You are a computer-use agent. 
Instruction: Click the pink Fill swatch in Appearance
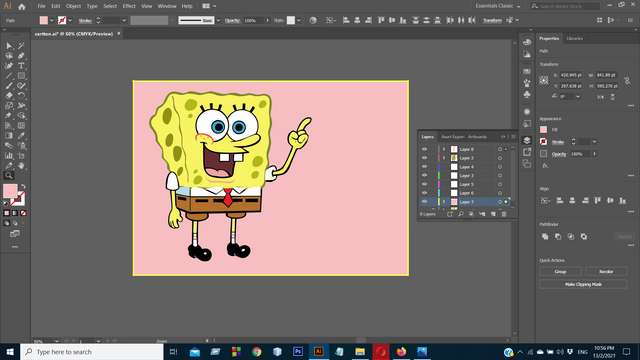[x=543, y=129]
